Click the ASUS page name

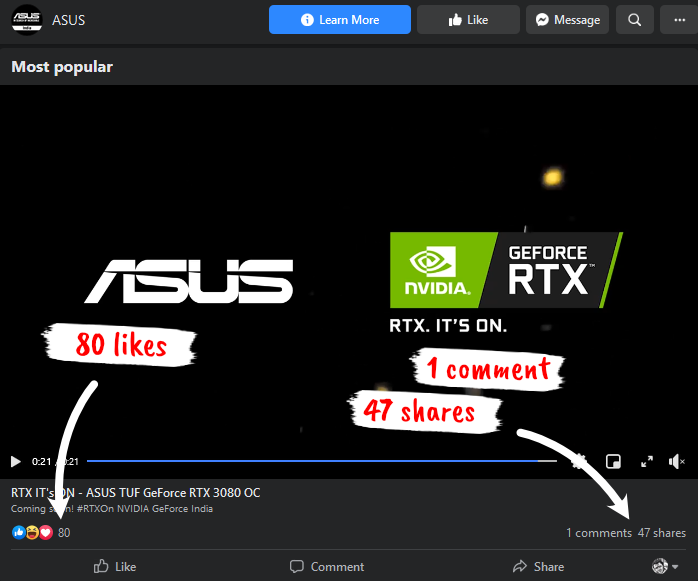coord(69,20)
